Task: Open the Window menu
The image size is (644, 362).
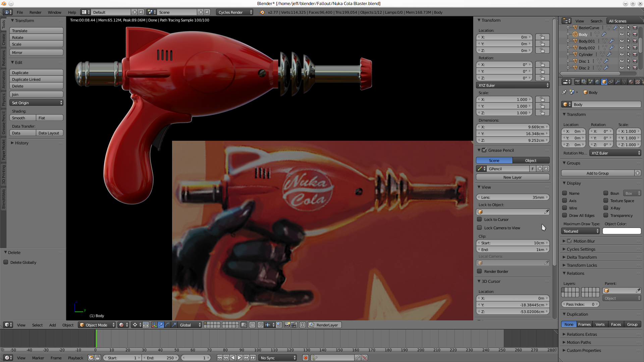Action: pos(54,12)
